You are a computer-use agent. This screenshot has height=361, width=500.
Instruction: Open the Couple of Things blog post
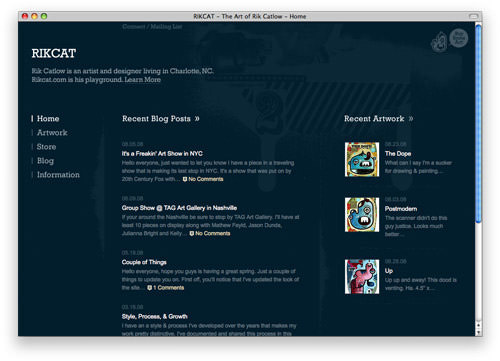coord(144,262)
